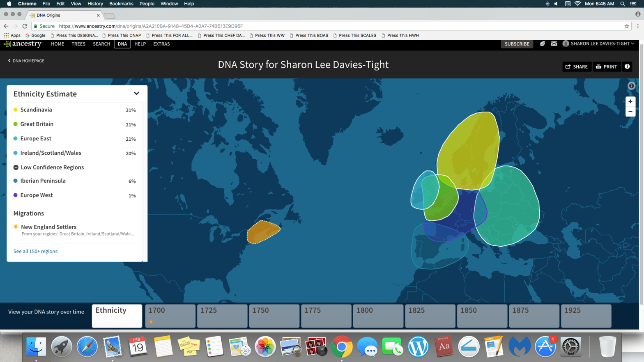This screenshot has width=644, height=362.
Task: Open See all 150+ regions link
Action: click(35, 251)
